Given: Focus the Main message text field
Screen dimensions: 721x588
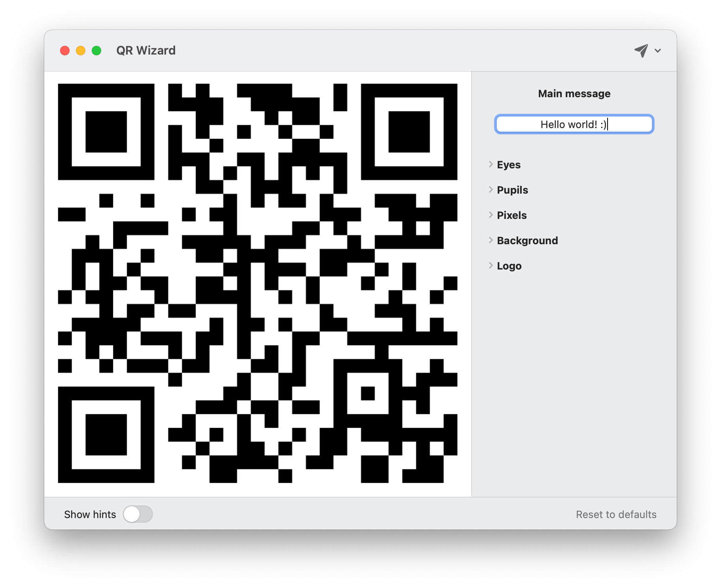Looking at the screenshot, I should pos(574,124).
